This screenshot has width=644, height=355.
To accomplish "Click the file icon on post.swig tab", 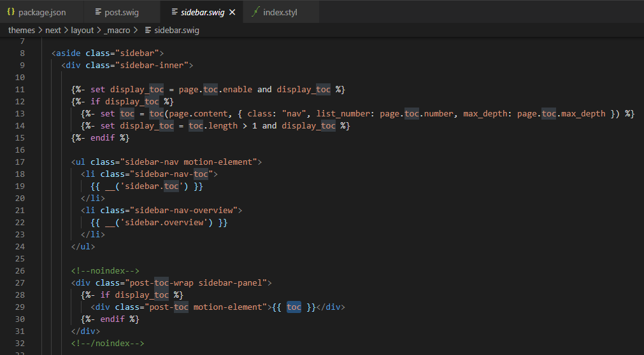I will (97, 12).
